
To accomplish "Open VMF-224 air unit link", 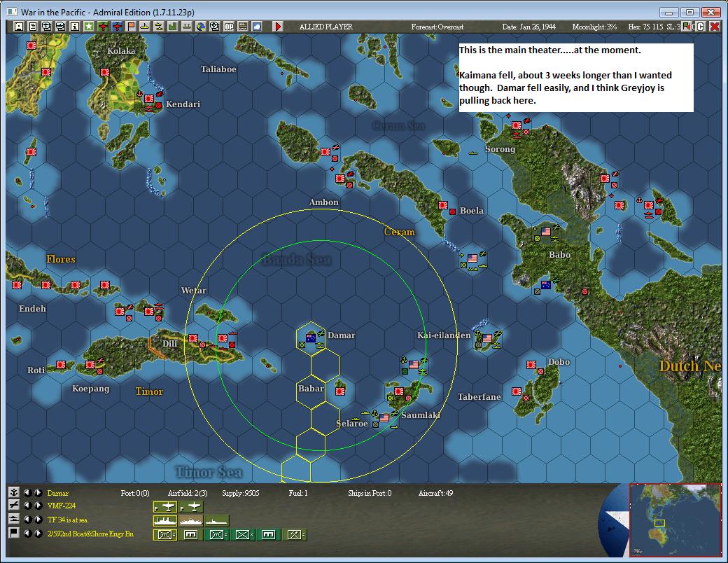I will point(62,506).
